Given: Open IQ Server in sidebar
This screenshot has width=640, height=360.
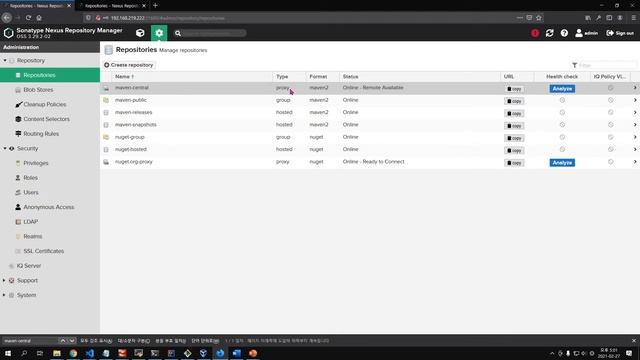Looking at the screenshot, I should [29, 266].
